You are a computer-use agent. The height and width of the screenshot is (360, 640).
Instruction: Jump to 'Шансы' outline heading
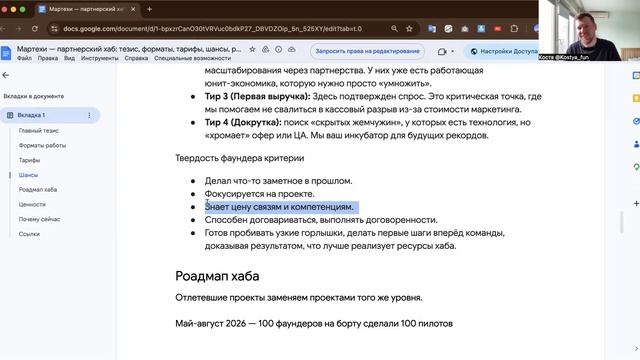(28, 175)
